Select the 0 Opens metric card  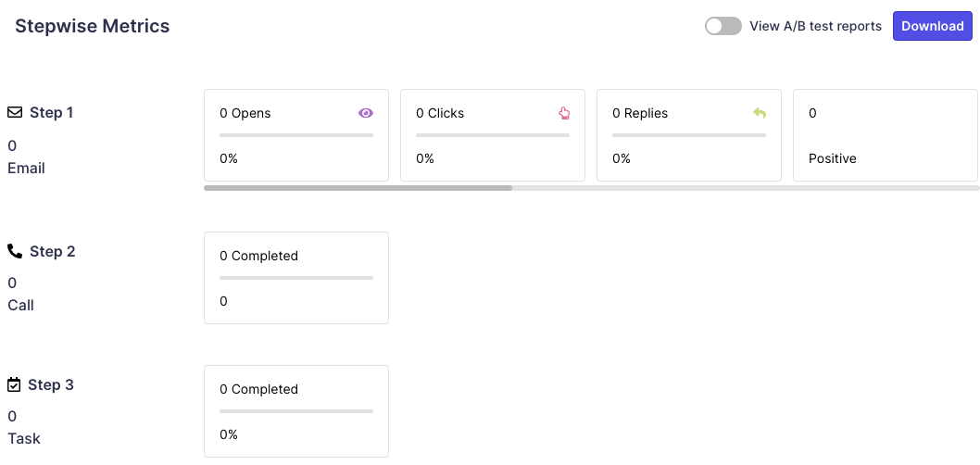(x=296, y=135)
